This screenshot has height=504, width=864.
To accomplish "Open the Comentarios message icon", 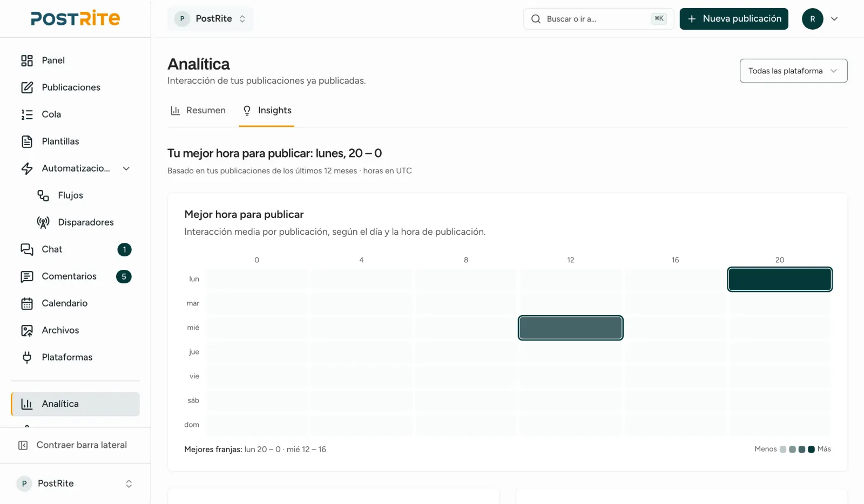I will (x=27, y=276).
